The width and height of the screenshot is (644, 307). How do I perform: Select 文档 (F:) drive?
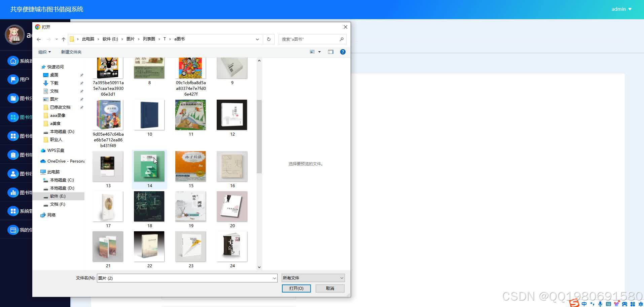pyautogui.click(x=57, y=204)
